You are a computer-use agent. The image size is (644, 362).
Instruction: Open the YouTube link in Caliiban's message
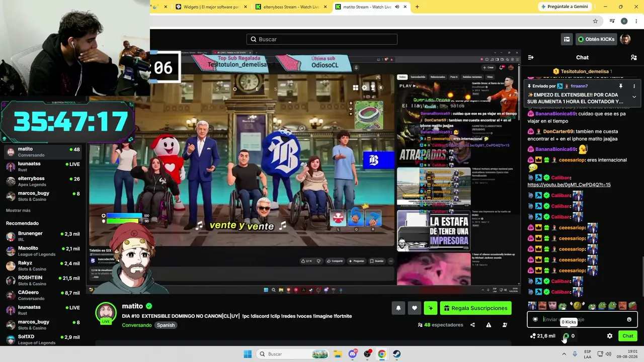569,185
